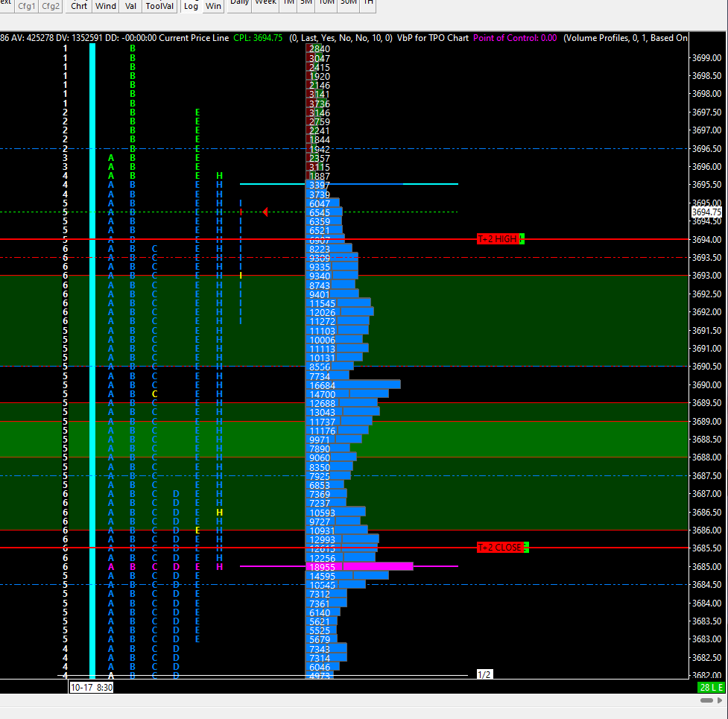The width and height of the screenshot is (728, 719).
Task: Click the magenta 18955 point-of-control bar
Action: (x=360, y=567)
